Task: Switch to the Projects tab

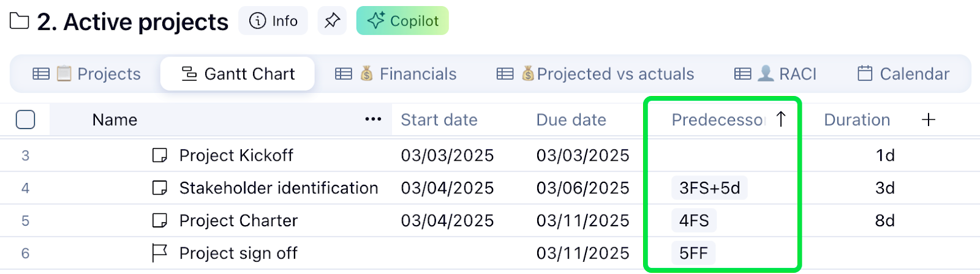Action: [86, 74]
